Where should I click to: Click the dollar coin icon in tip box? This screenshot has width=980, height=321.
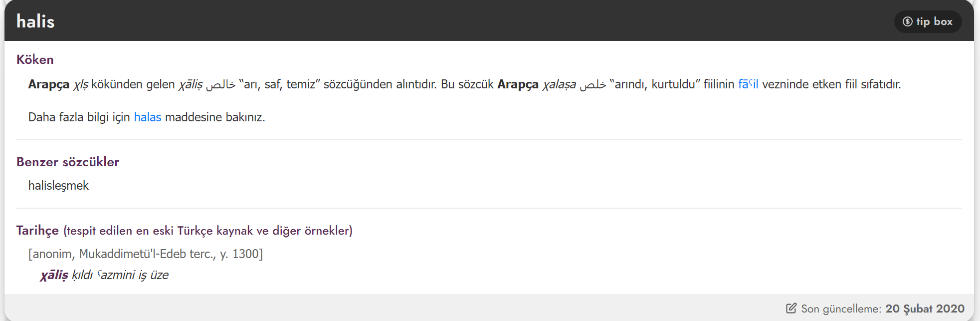coord(908,21)
